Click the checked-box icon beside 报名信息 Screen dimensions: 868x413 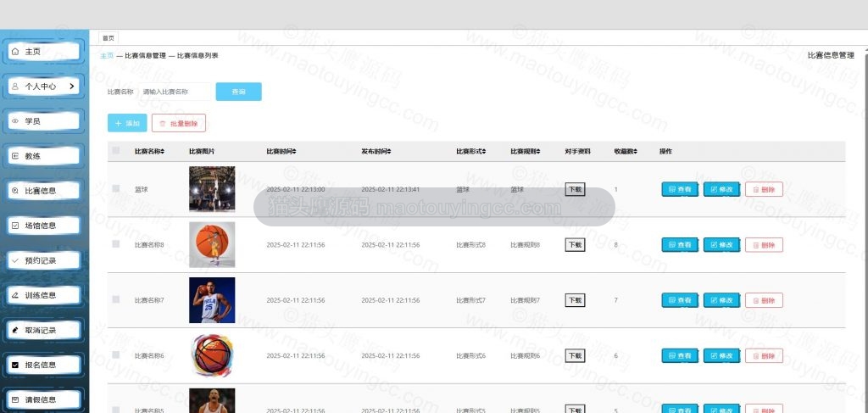tap(15, 366)
